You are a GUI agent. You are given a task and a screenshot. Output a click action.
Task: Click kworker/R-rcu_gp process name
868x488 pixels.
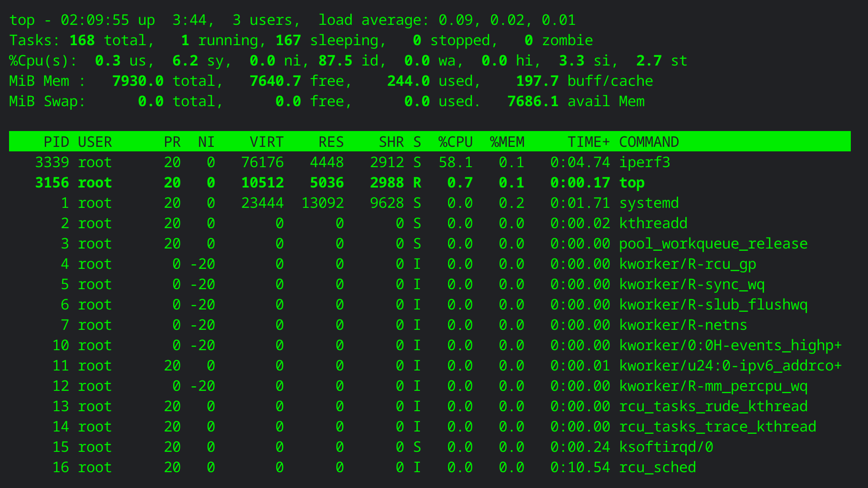pyautogui.click(x=688, y=264)
